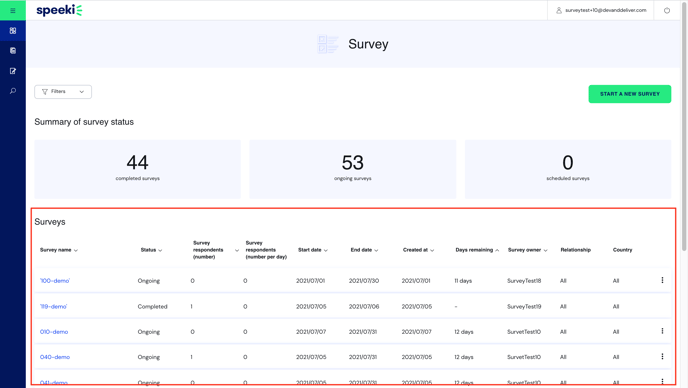
Task: Click the 44 completed surveys card
Action: click(x=137, y=169)
